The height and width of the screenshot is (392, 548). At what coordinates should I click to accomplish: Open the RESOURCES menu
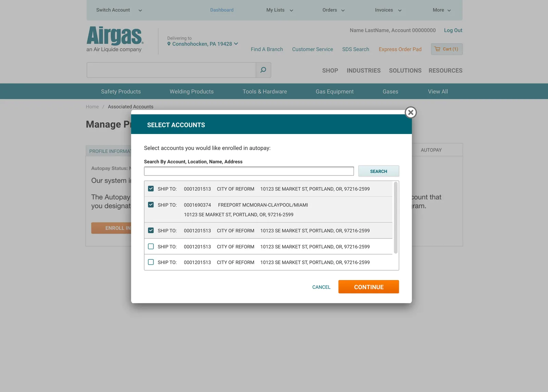(445, 71)
